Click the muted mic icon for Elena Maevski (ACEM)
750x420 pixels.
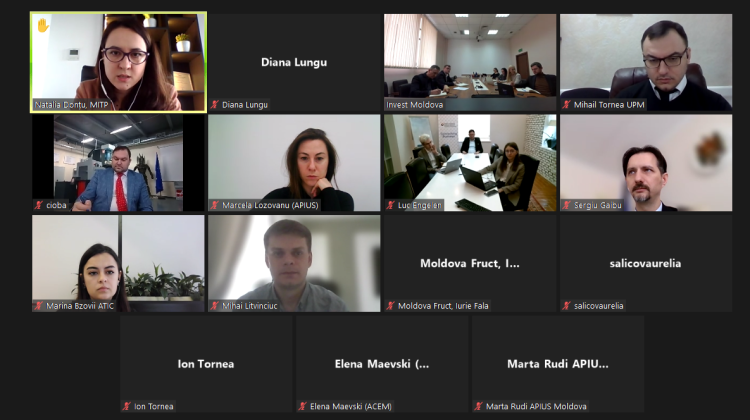303,407
